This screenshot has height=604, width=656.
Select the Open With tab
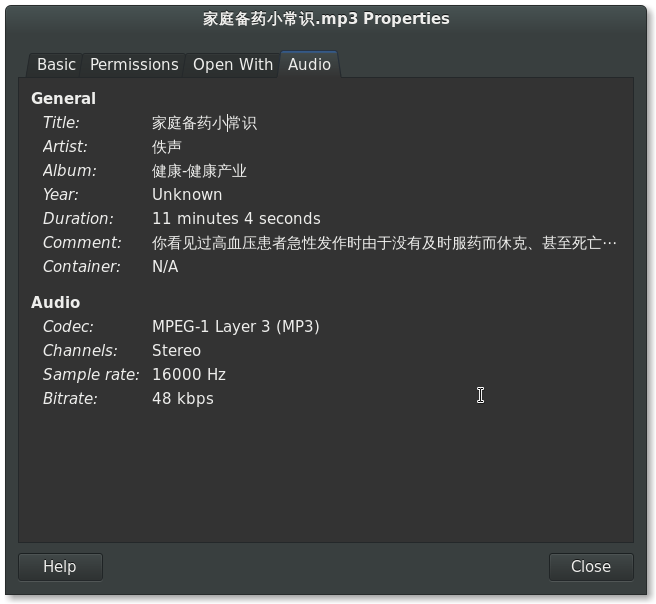pos(233,65)
